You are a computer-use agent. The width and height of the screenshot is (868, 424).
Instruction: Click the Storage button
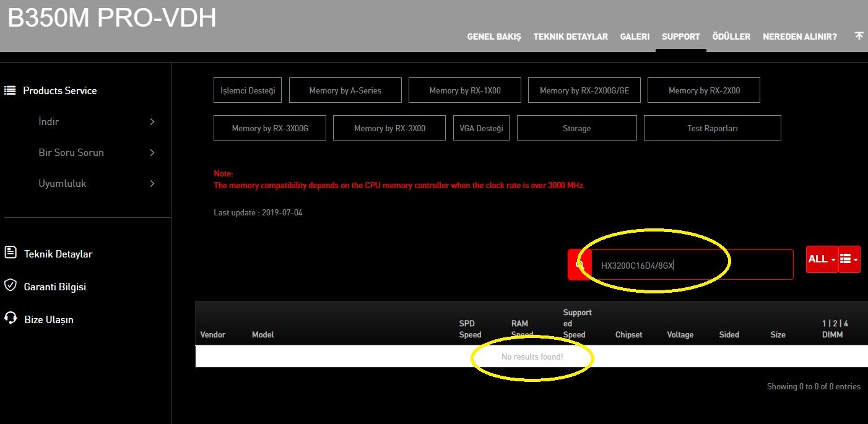coord(577,128)
